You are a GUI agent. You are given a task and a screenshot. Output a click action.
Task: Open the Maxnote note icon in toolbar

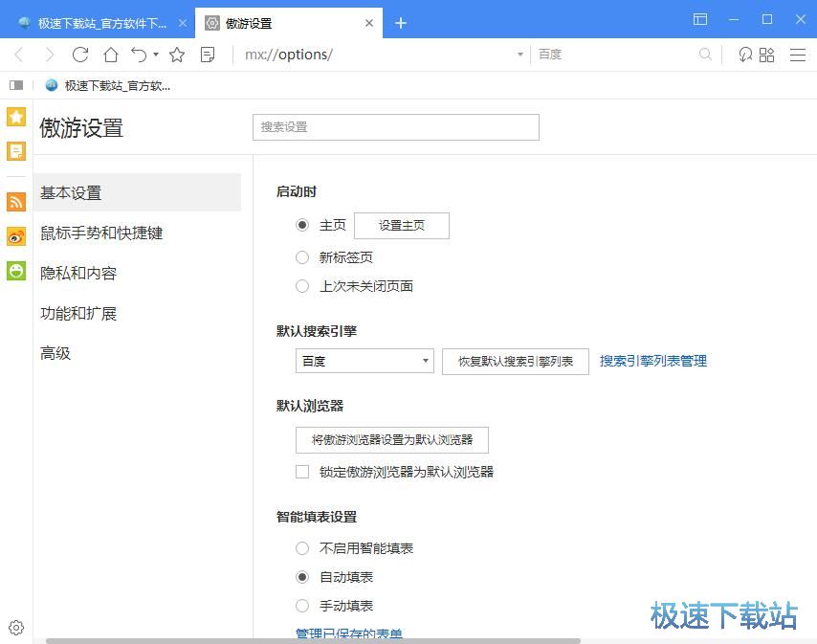(x=208, y=55)
